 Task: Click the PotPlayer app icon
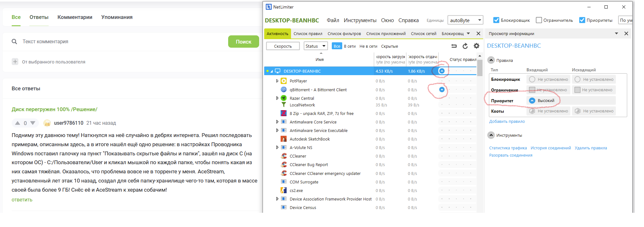coord(284,81)
